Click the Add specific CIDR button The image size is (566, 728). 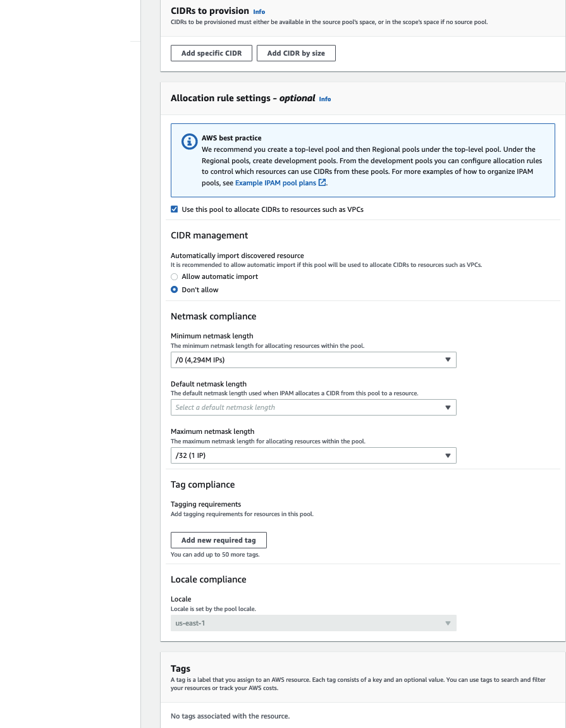pyautogui.click(x=211, y=52)
